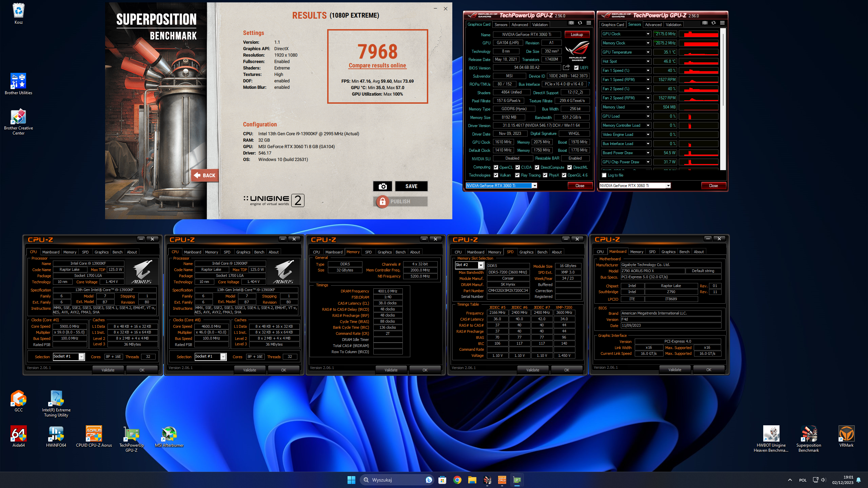Click Compare results online link
Screen dimensions: 868x488
(x=377, y=65)
